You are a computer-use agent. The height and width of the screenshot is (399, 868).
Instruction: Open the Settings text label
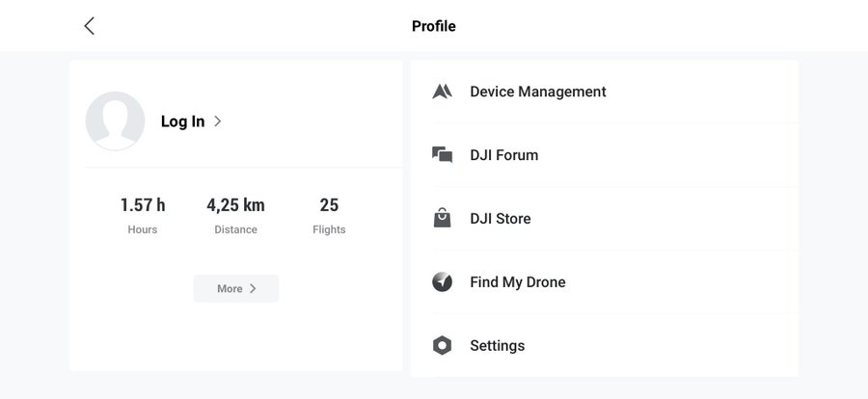[x=497, y=346]
